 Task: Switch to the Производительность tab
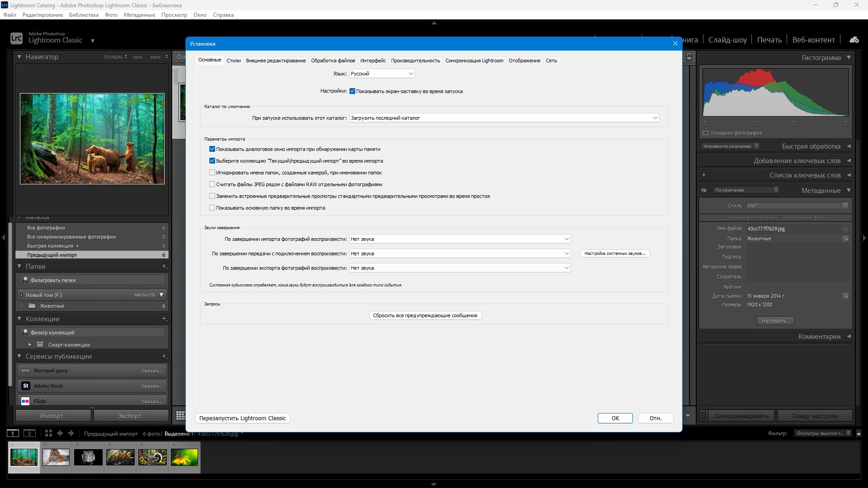coord(415,61)
